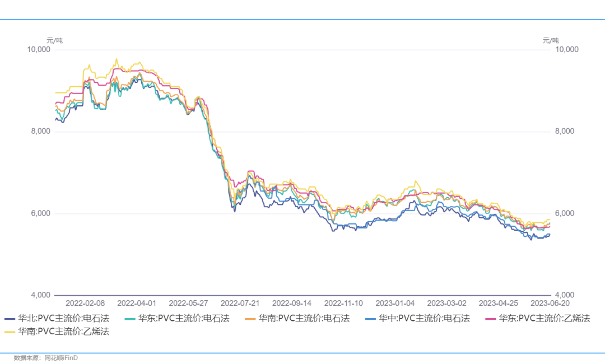Image resolution: width=605 pixels, height=364 pixels.
Task: Click the blue 华中 电石法 legend line marker
Action: [x=370, y=319]
